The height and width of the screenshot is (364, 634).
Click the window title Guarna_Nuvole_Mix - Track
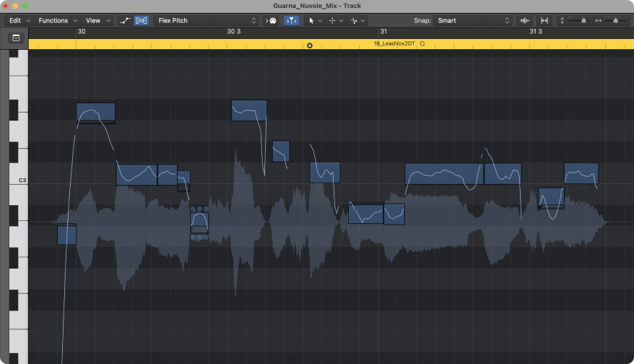click(x=317, y=6)
